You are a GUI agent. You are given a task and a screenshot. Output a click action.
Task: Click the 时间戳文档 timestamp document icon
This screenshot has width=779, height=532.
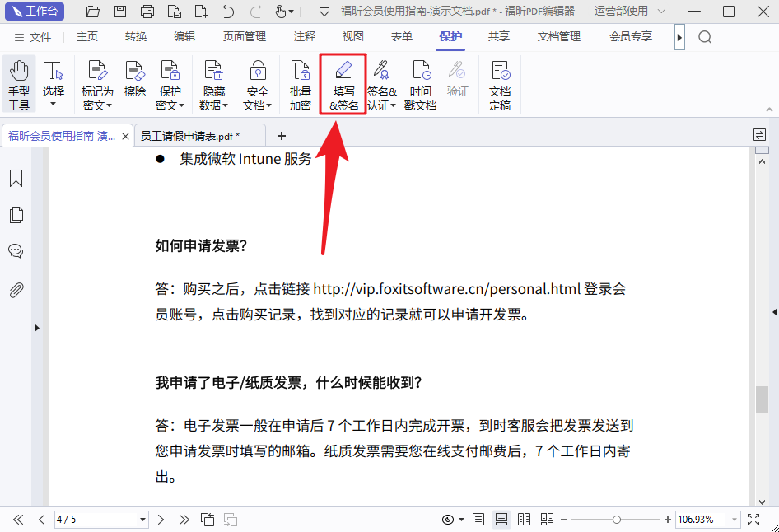(421, 86)
